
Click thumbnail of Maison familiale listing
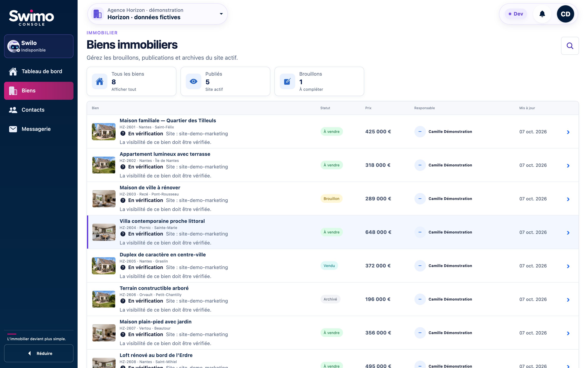click(x=104, y=132)
